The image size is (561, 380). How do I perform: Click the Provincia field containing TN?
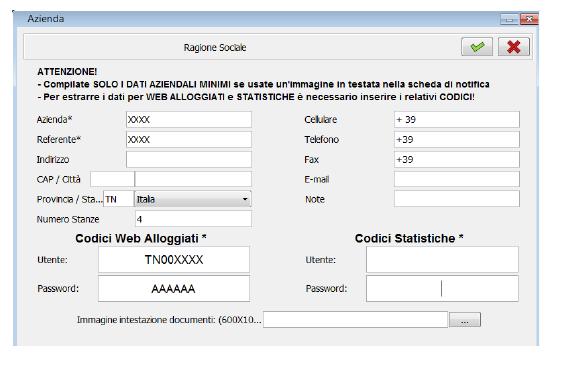[118, 199]
